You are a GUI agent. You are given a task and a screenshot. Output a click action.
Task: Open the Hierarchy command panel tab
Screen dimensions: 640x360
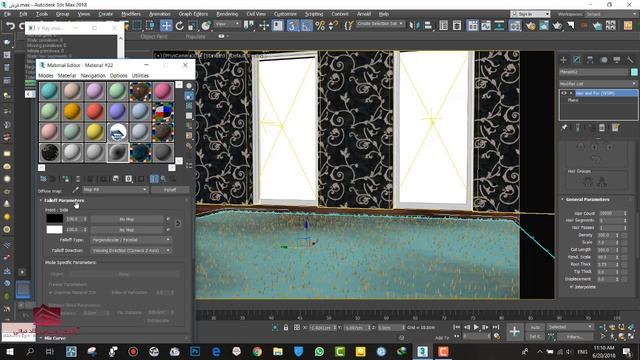590,60
